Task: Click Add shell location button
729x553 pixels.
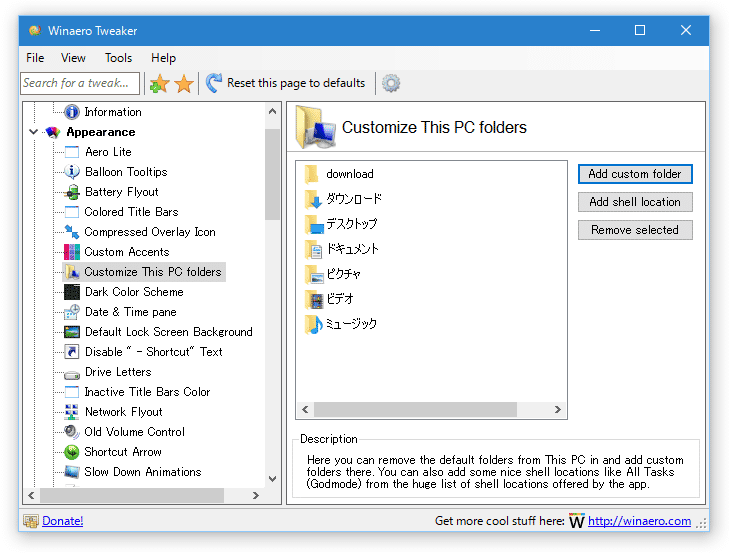Action: click(x=635, y=202)
